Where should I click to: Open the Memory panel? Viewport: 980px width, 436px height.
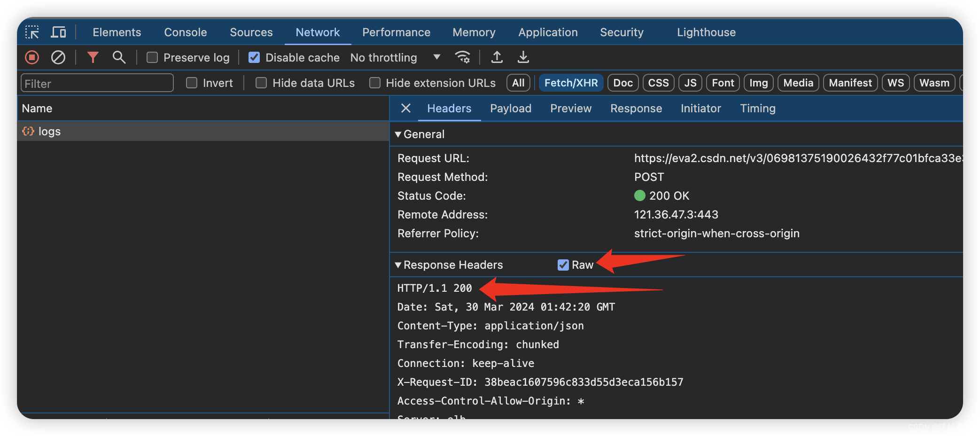(474, 32)
